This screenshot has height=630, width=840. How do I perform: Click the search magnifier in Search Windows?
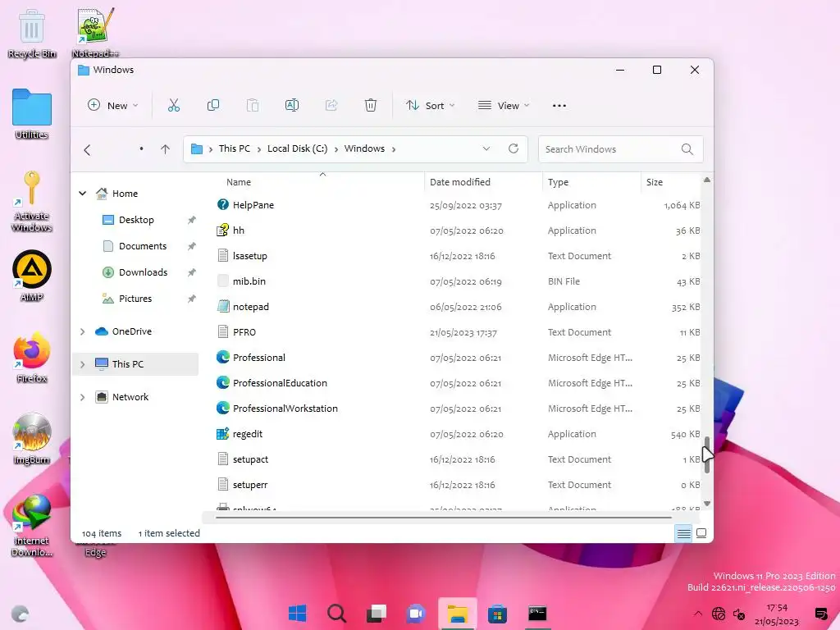point(687,149)
